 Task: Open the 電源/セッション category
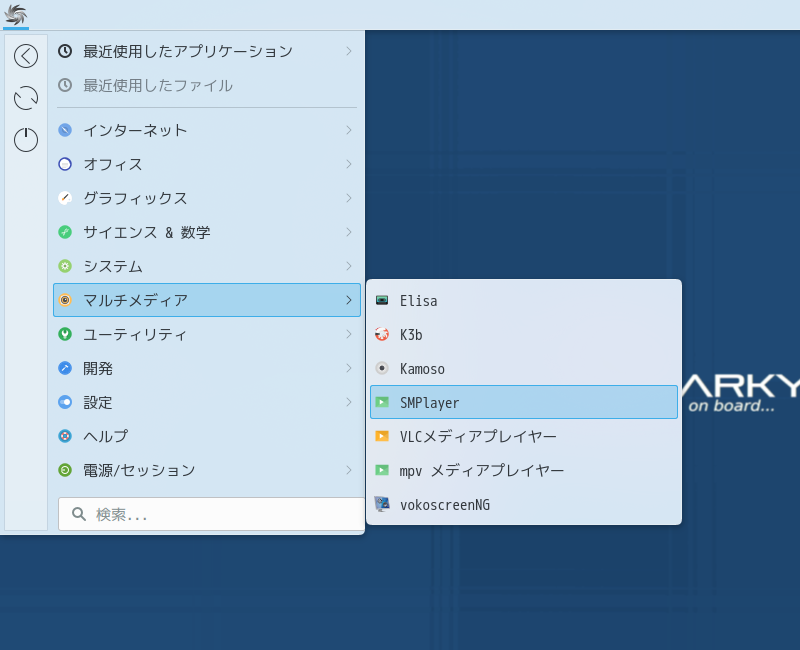coord(207,470)
